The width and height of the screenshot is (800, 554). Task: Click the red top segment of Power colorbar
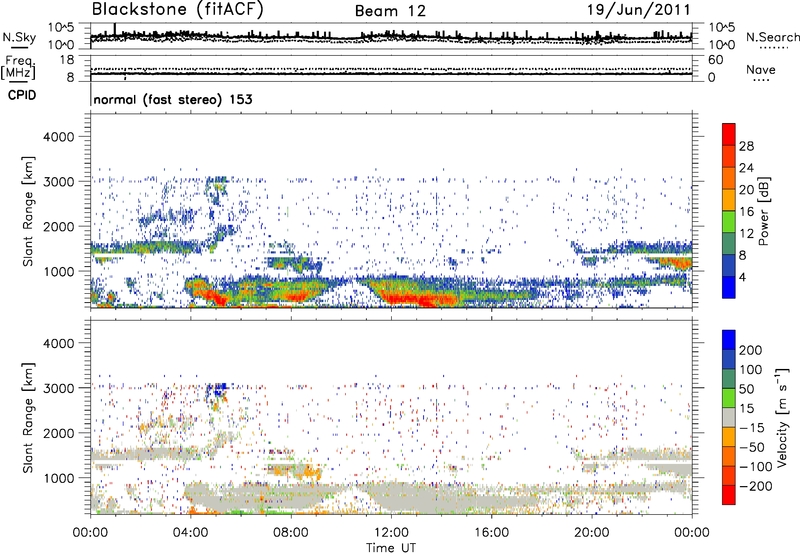[729, 134]
